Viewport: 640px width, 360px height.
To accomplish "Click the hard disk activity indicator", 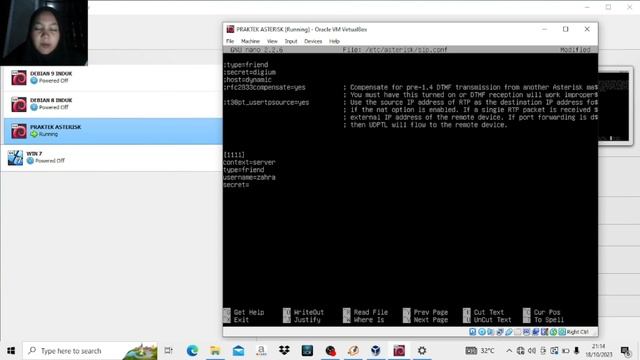I will [x=473, y=332].
